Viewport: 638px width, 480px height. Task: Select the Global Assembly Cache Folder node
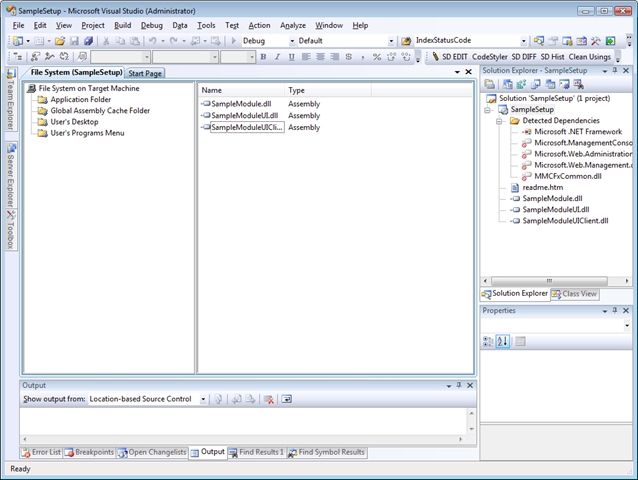tap(100, 111)
